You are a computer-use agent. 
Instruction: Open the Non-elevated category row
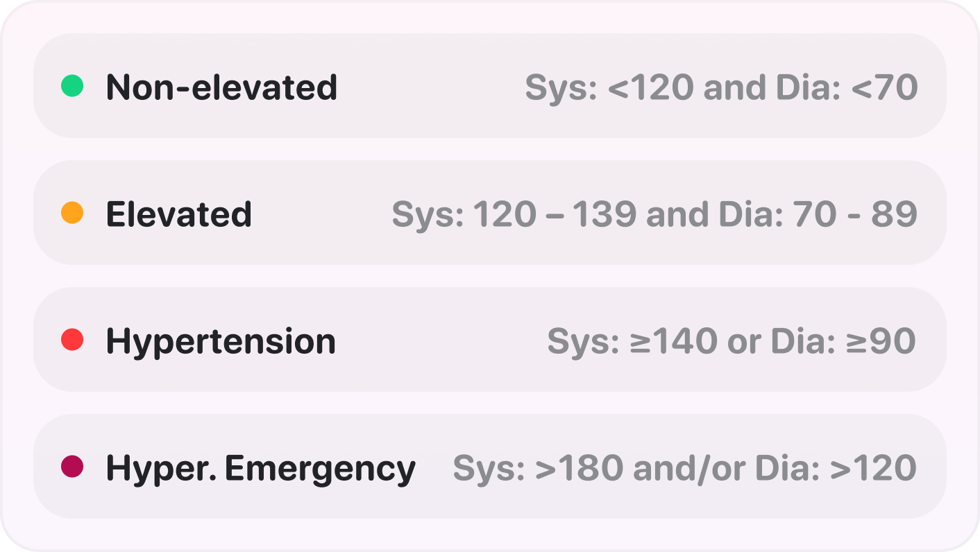[x=490, y=86]
